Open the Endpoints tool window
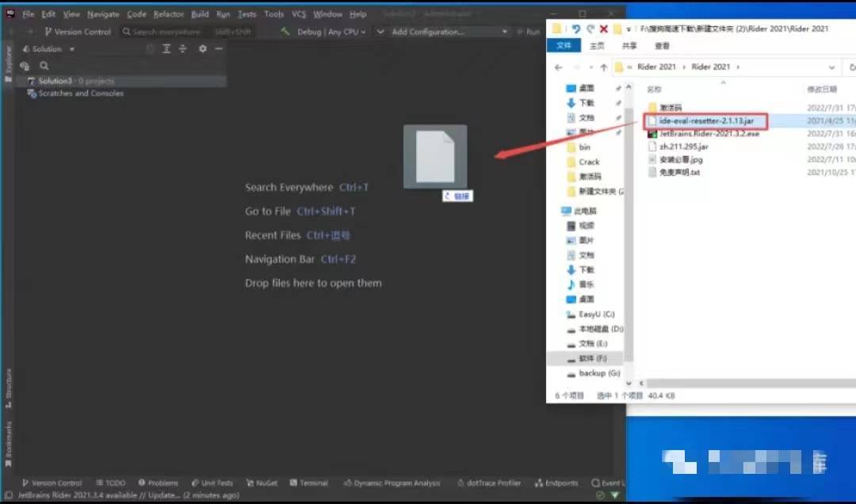Viewport: 856px width, 504px height. (x=556, y=483)
